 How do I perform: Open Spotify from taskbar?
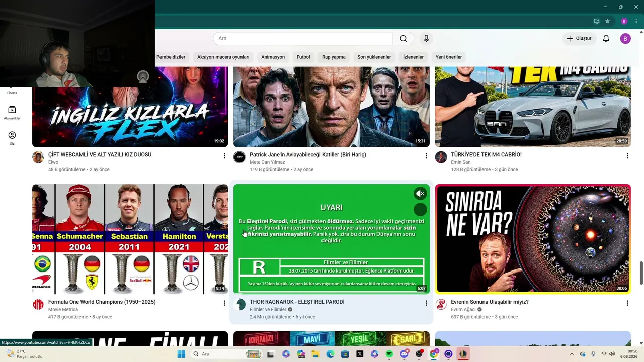[389, 354]
